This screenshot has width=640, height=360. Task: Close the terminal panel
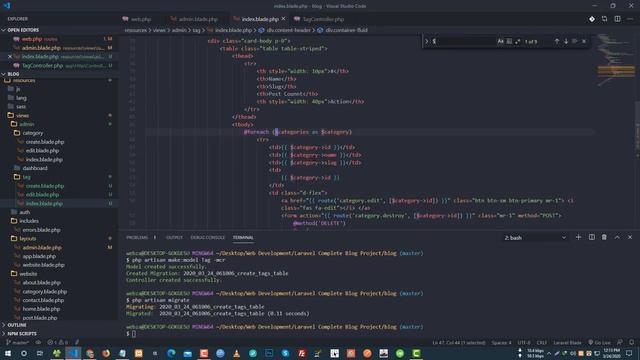pos(630,237)
